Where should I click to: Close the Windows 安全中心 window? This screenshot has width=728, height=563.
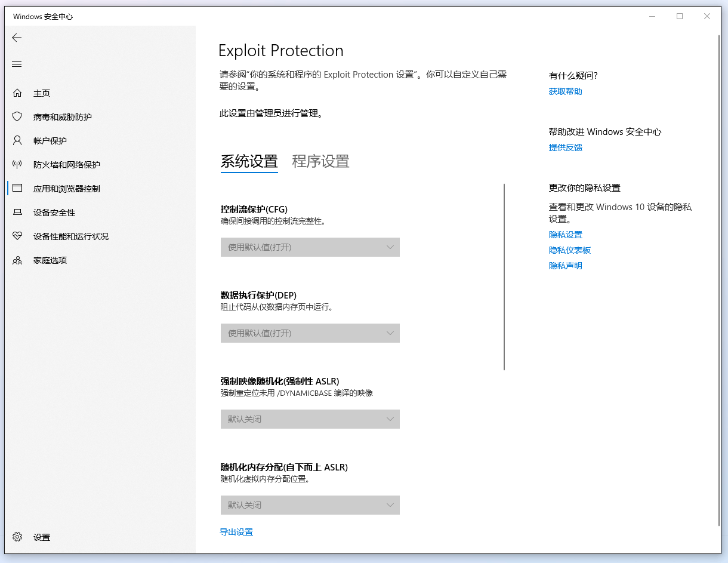pos(707,16)
